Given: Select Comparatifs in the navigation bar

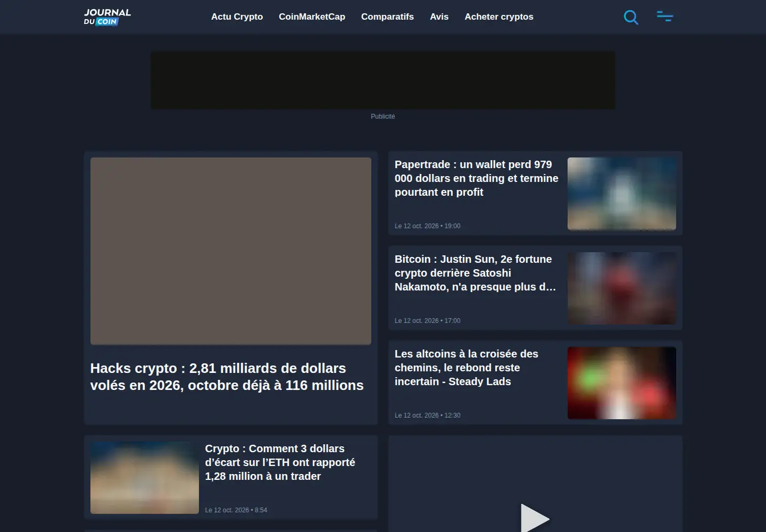Looking at the screenshot, I should point(387,16).
